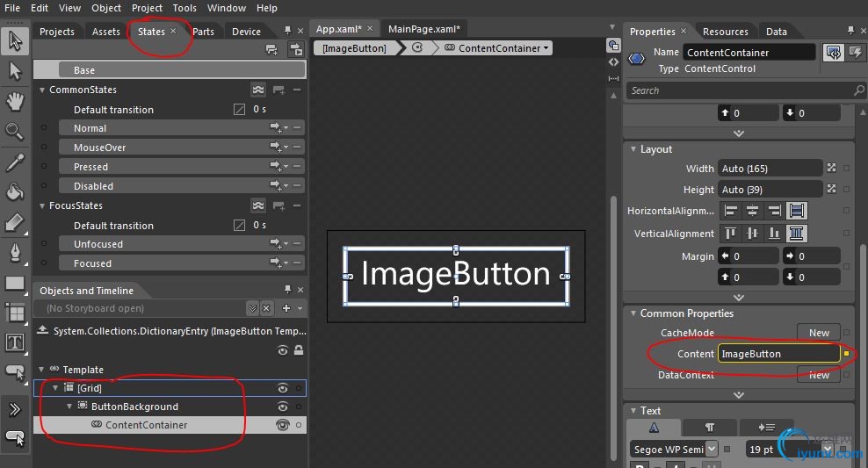Open the Tools menu
Image resolution: width=868 pixels, height=468 pixels.
click(184, 8)
